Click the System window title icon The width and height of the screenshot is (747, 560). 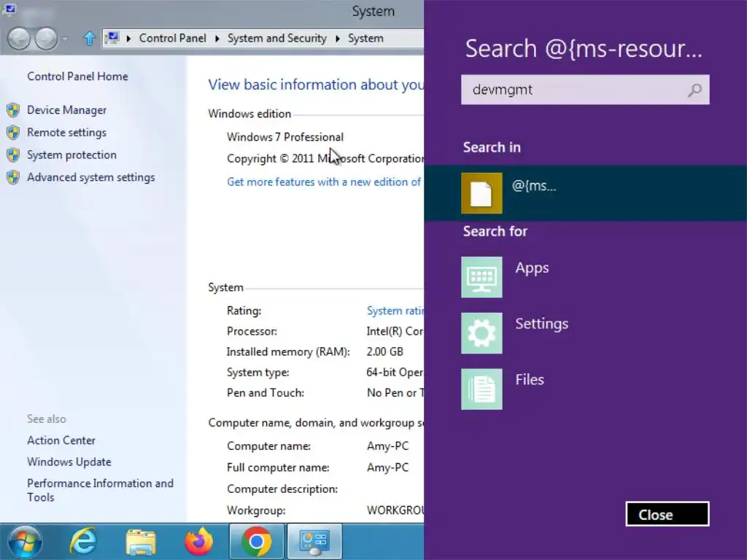(x=9, y=9)
